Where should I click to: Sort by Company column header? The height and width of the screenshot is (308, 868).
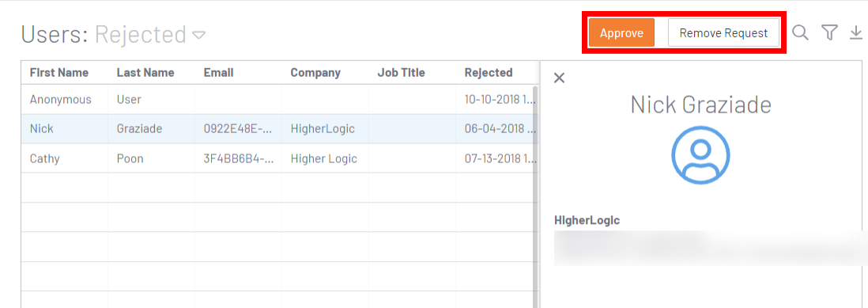point(315,73)
